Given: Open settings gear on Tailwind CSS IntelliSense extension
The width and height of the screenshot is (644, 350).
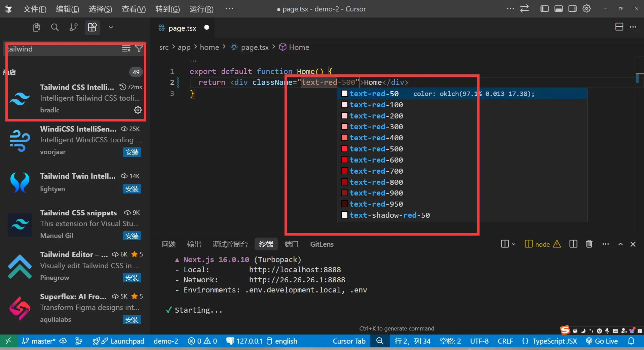Looking at the screenshot, I should pyautogui.click(x=137, y=110).
